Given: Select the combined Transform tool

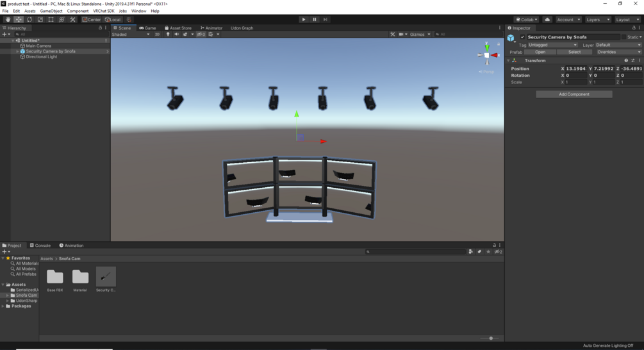Looking at the screenshot, I should pyautogui.click(x=62, y=19).
